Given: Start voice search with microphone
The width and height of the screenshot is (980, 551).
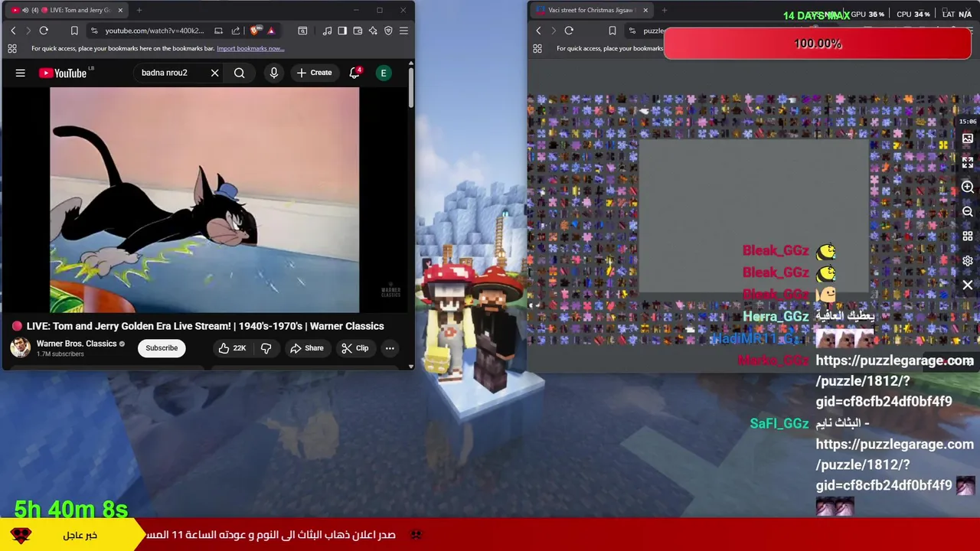Looking at the screenshot, I should [273, 73].
